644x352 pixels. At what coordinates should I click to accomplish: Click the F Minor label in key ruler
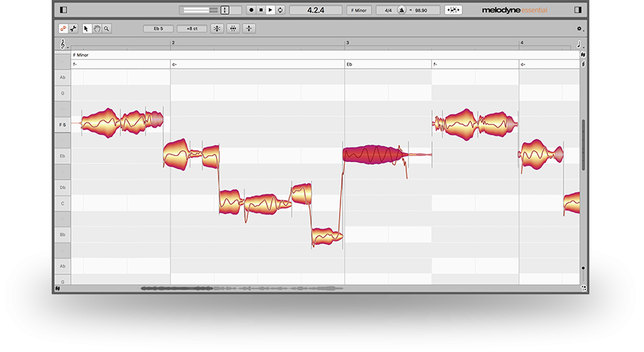[81, 55]
